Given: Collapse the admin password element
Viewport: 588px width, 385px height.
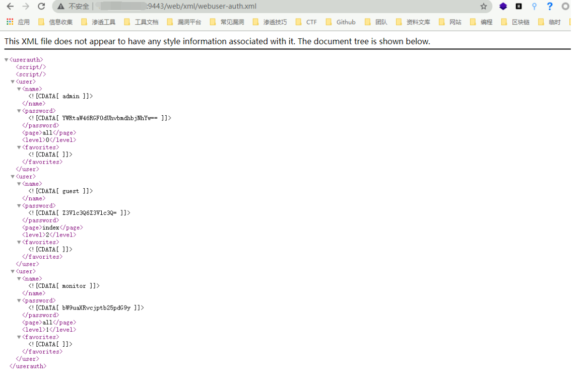Looking at the screenshot, I should pos(19,111).
